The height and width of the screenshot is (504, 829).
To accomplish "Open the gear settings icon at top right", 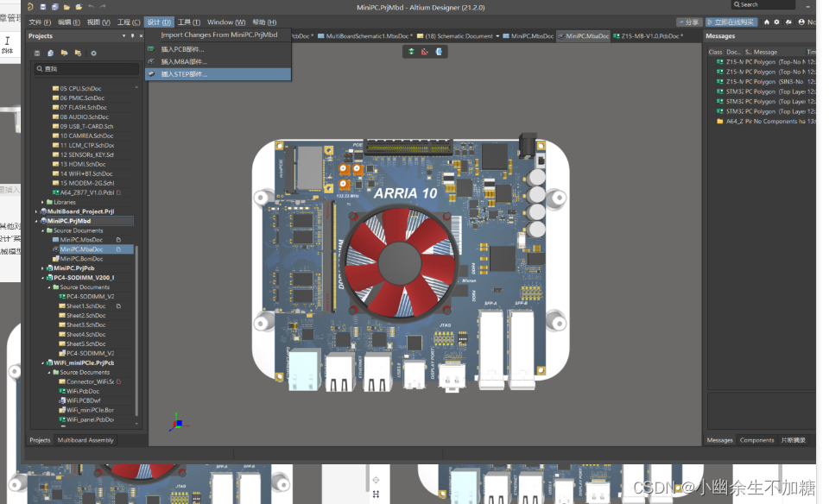I will (x=776, y=22).
